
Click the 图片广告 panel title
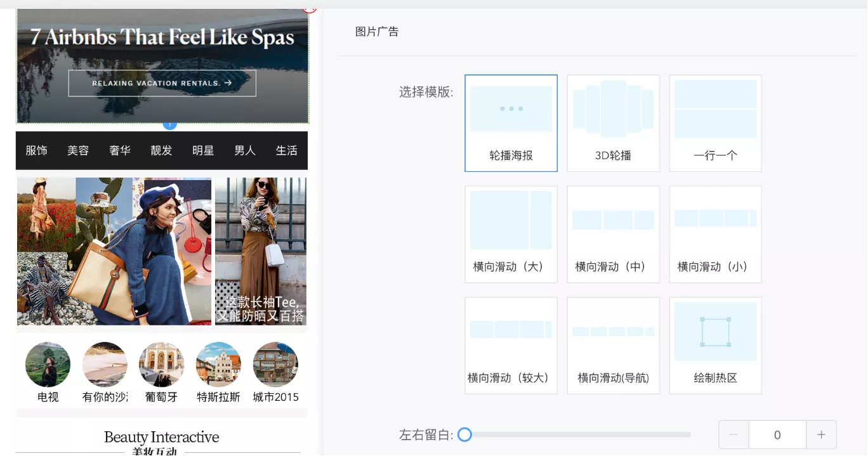coord(377,32)
